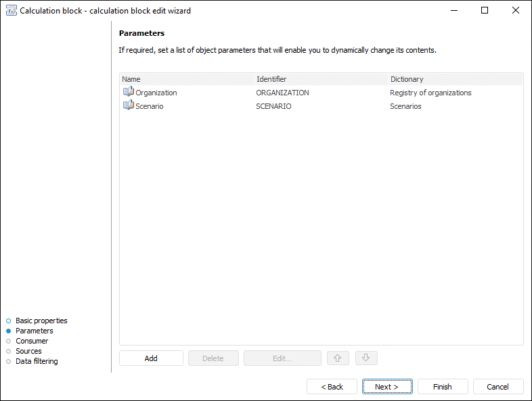Sort by the Name column header
532x401 pixels.
pyautogui.click(x=187, y=79)
